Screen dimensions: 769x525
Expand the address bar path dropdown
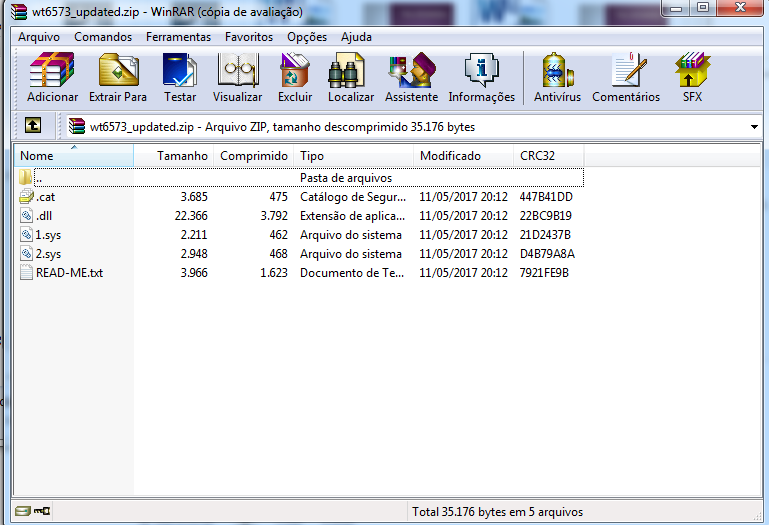(754, 127)
